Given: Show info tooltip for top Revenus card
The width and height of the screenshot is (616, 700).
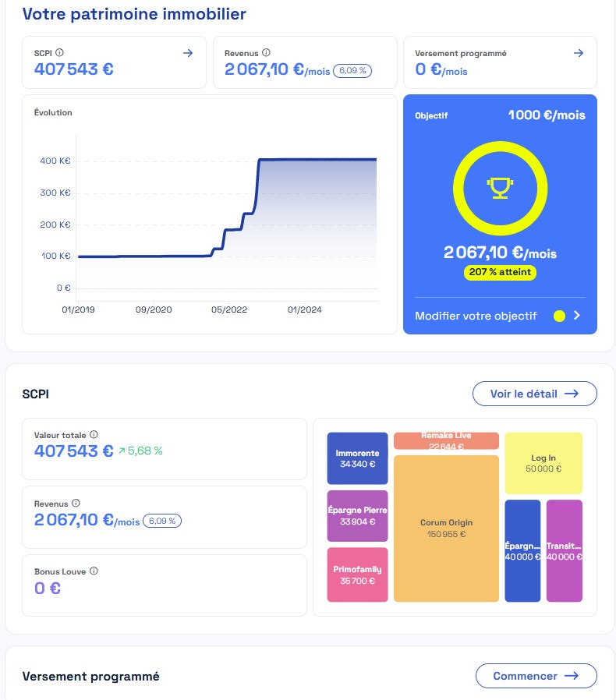Looking at the screenshot, I should pos(266,53).
